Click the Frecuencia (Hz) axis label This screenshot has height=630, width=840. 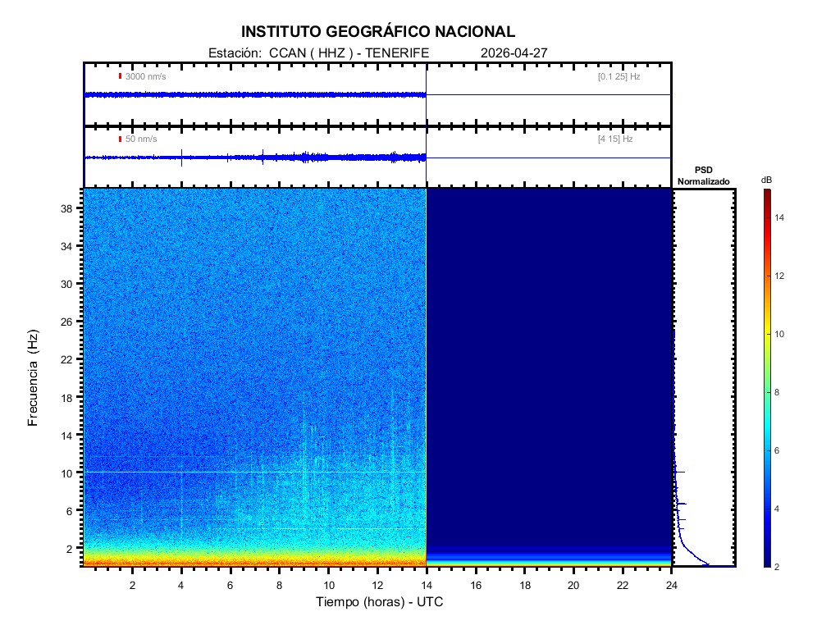pos(34,377)
